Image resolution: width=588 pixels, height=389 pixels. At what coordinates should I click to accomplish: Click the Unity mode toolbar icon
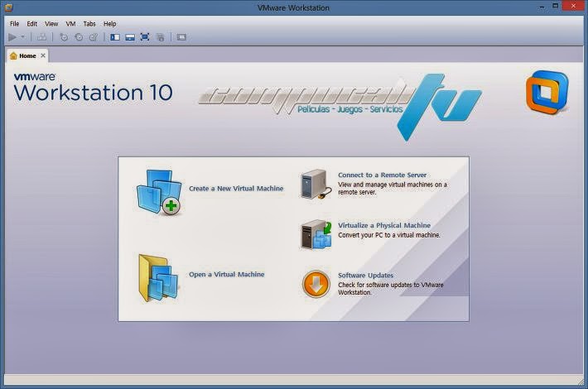(160, 37)
